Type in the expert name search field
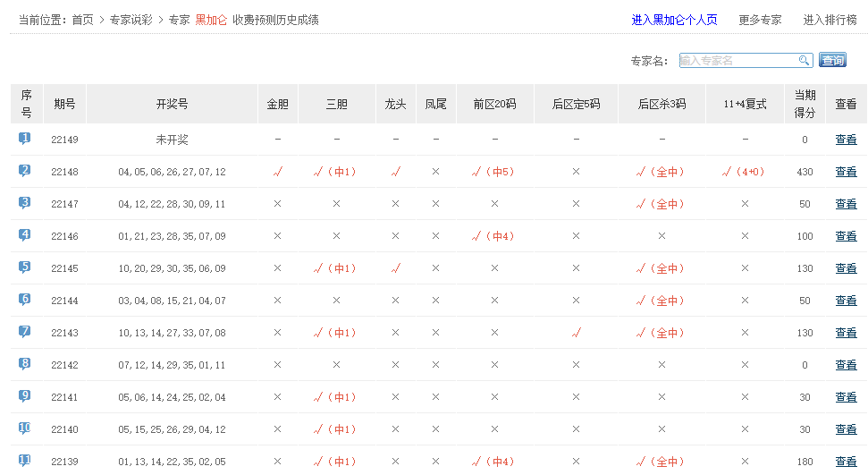Viewport: 868px width, 475px height. pos(737,61)
